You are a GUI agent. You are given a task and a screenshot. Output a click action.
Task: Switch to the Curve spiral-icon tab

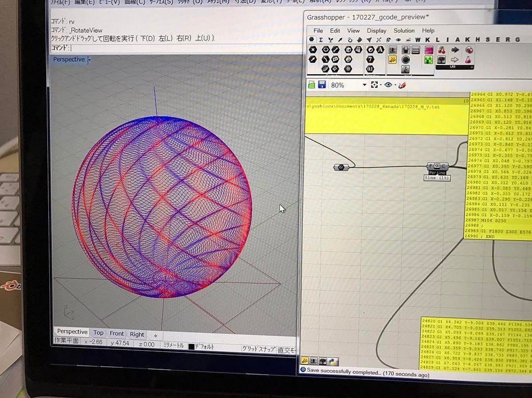350,39
